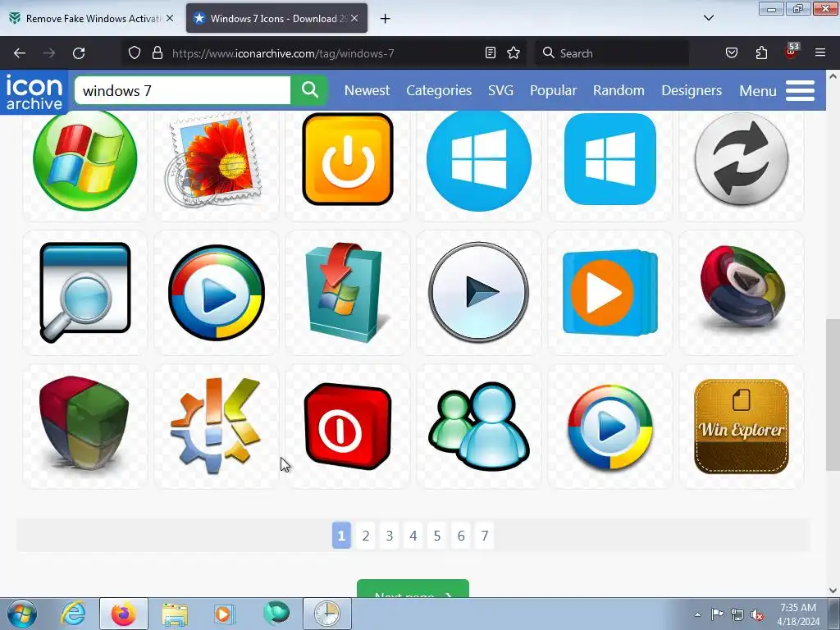Viewport: 840px width, 630px height.
Task: Launch Internet Explorer from taskbar
Action: click(73, 614)
